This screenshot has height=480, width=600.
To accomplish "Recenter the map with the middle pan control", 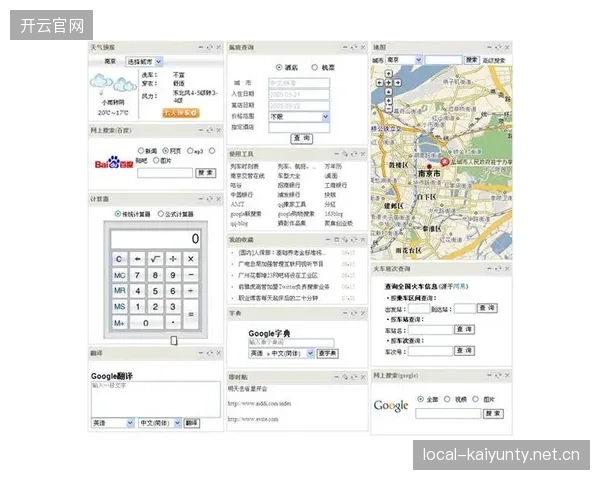I will click(x=388, y=82).
